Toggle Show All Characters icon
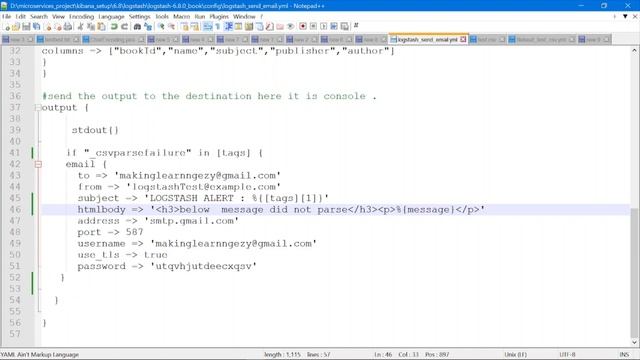 point(218,27)
